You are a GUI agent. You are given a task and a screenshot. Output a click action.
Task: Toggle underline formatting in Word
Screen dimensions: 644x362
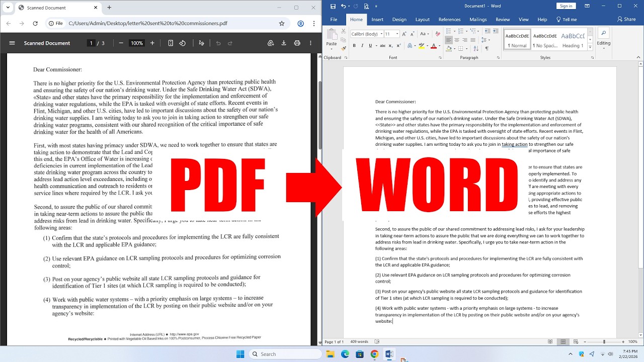(x=370, y=46)
